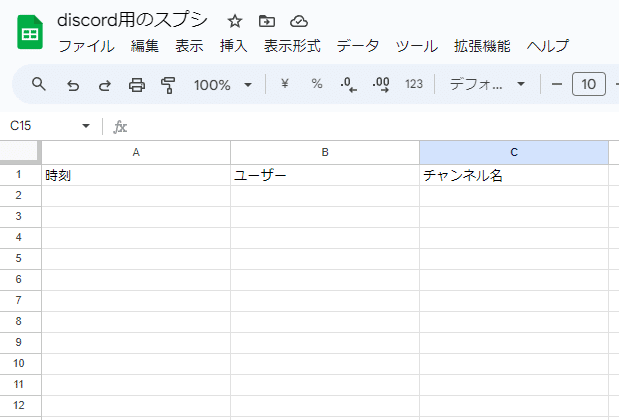Select row 5 header

20,259
